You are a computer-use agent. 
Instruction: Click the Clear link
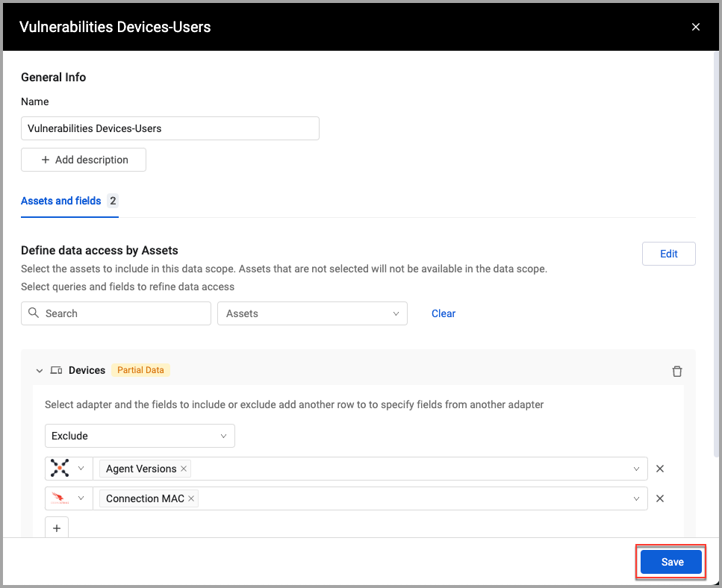tap(443, 313)
